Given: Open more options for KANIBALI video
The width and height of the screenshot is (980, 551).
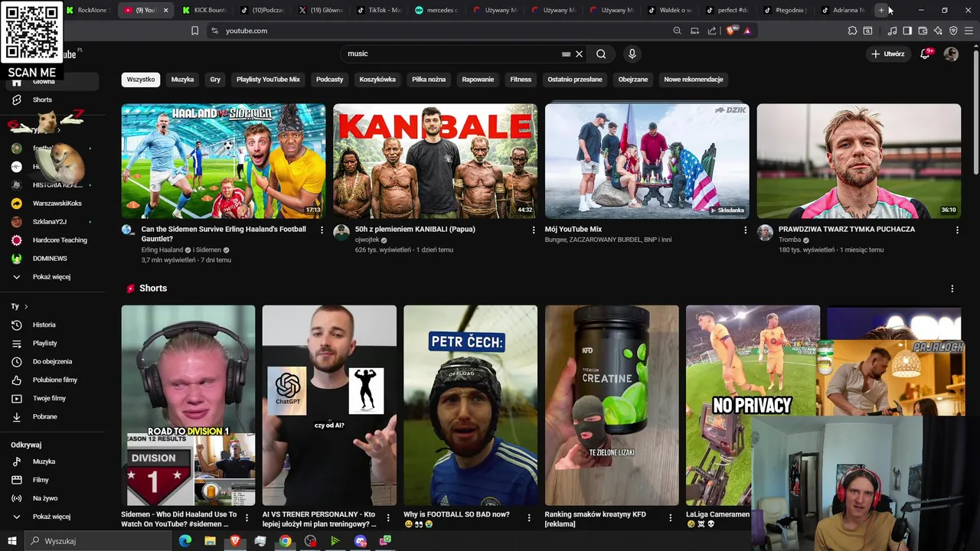Looking at the screenshot, I should click(x=534, y=230).
